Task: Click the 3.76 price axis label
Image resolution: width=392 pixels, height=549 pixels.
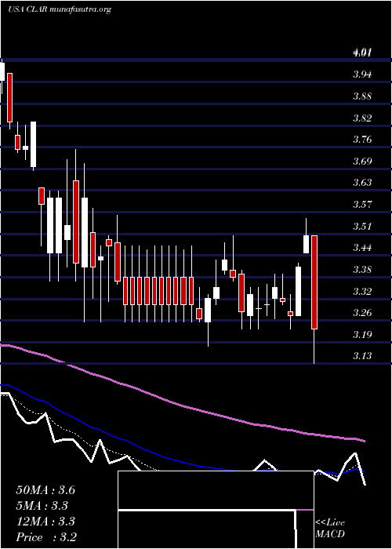Action: click(x=362, y=140)
